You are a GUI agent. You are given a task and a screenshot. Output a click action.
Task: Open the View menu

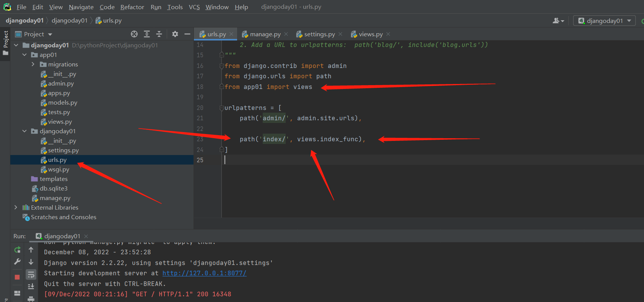(56, 7)
